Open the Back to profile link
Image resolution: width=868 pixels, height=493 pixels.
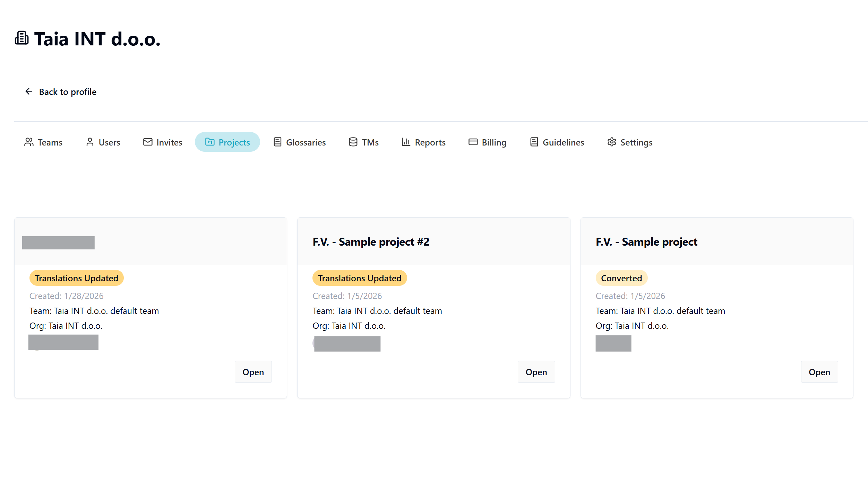click(x=67, y=92)
